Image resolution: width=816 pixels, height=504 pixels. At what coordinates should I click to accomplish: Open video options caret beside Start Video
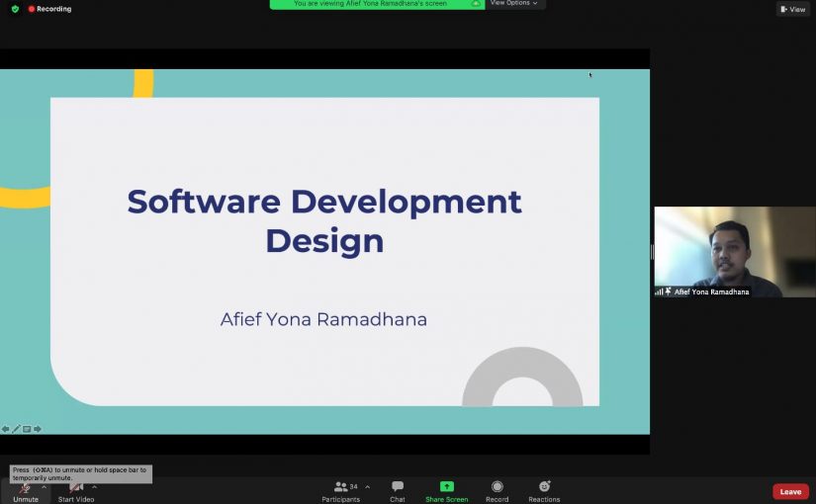tap(94, 487)
